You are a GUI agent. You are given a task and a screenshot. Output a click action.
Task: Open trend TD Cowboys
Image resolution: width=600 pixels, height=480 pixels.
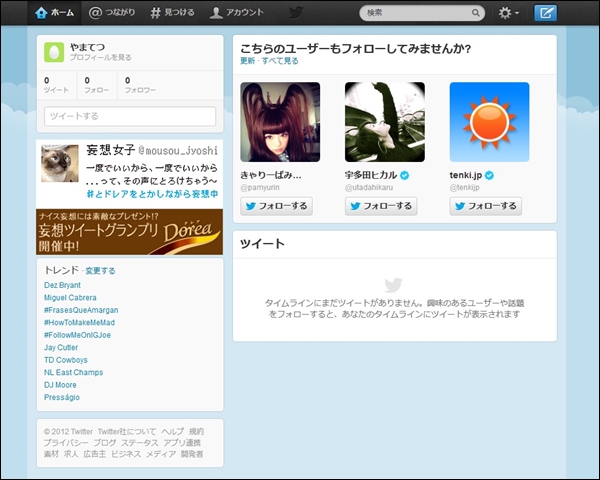pyautogui.click(x=66, y=360)
